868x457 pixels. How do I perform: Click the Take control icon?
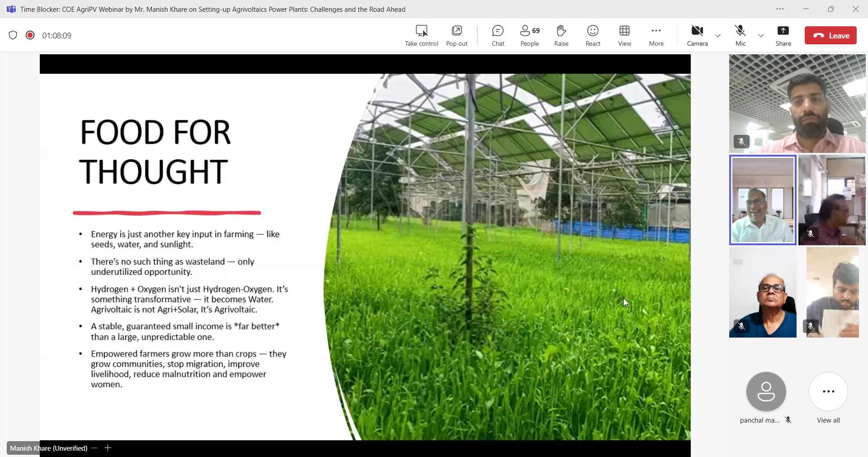(421, 31)
